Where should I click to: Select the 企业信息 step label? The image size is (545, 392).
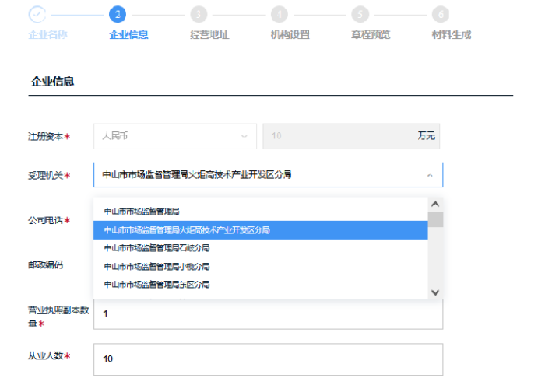(x=128, y=35)
